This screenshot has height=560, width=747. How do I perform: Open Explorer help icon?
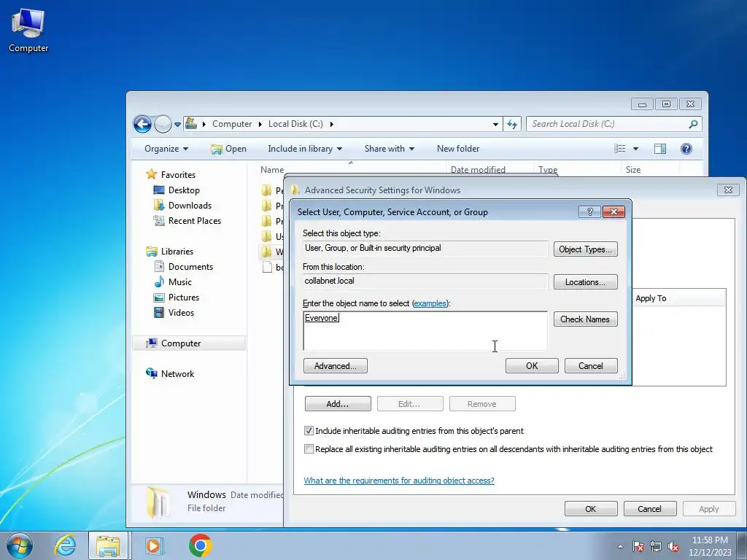pos(686,149)
